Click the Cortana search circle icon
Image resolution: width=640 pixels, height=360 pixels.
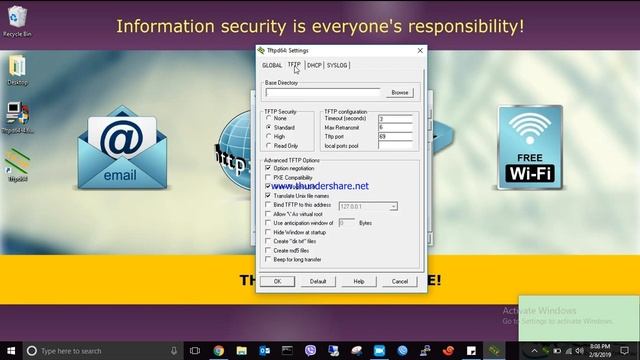32,351
